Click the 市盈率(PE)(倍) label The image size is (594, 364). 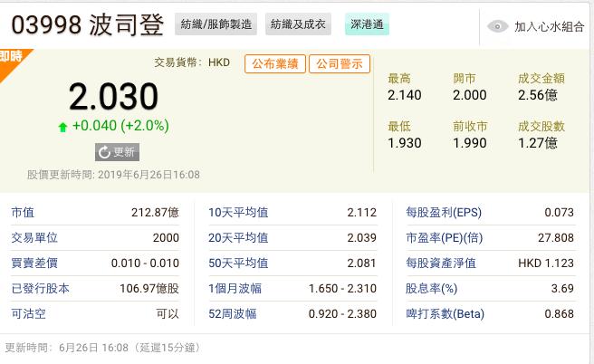click(445, 238)
